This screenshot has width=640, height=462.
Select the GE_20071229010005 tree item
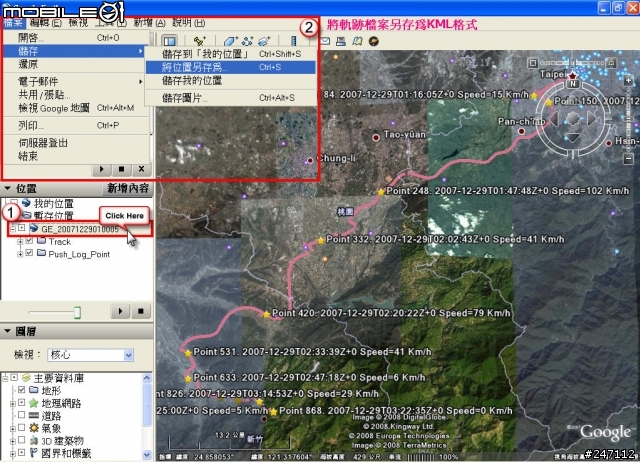point(80,229)
